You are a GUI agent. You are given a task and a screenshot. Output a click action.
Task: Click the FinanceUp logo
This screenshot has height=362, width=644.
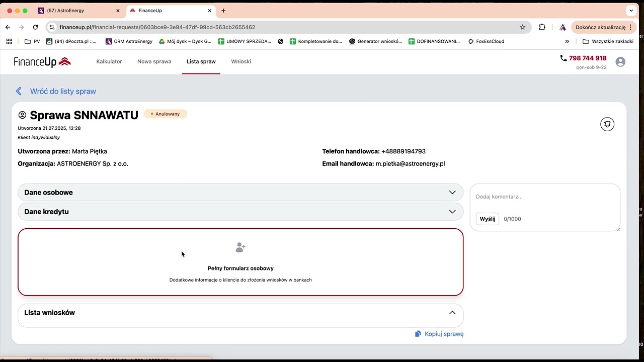pos(42,62)
